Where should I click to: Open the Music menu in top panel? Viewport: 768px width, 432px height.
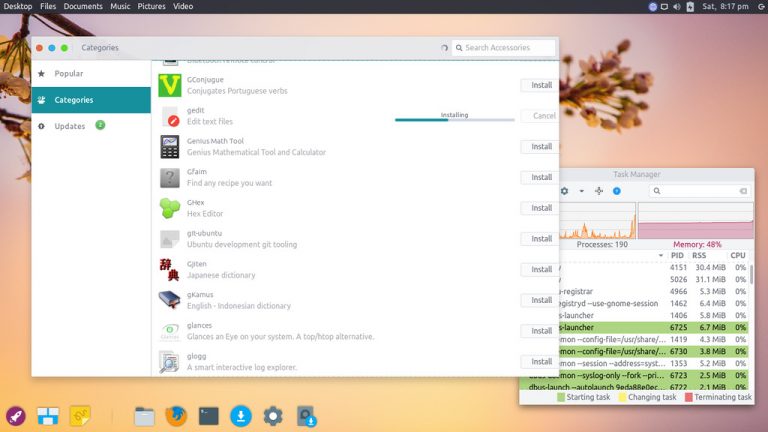point(120,6)
